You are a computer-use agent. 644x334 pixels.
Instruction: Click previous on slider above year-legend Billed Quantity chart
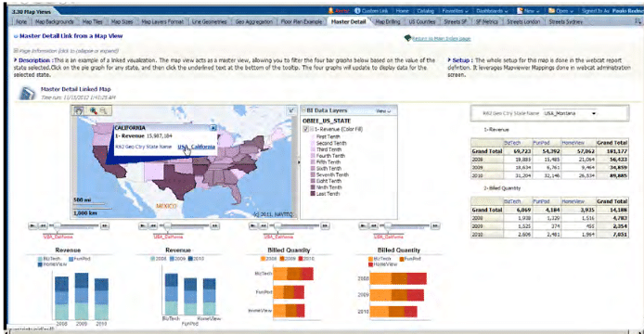264,226
